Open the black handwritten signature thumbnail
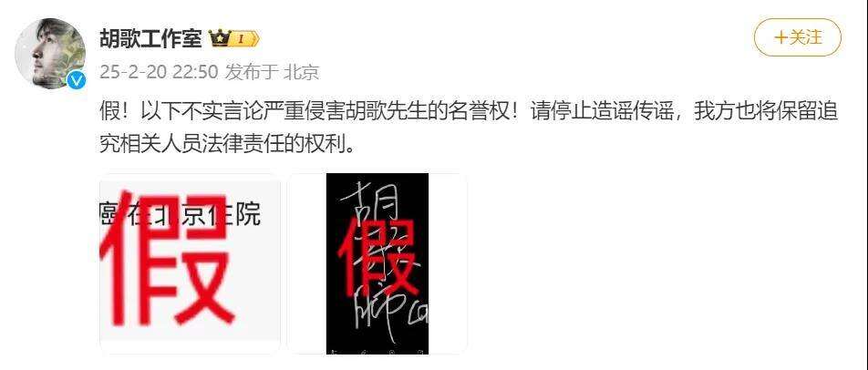Screen dimensions: 868x370 pos(377,263)
